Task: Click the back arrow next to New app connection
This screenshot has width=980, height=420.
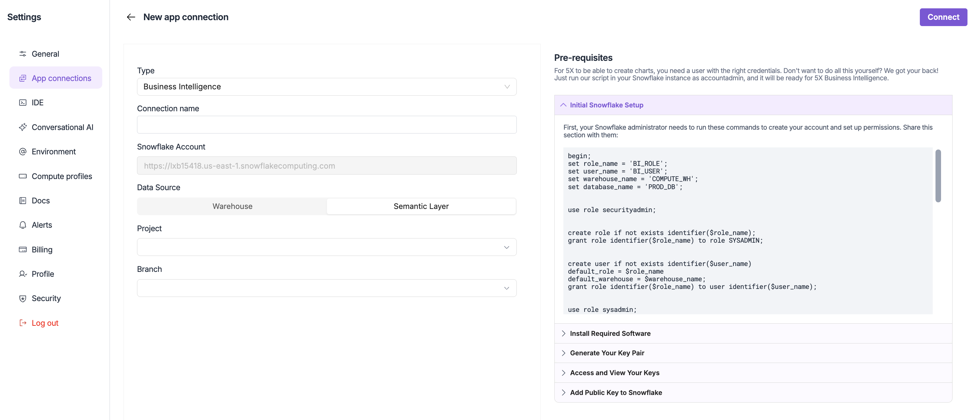Action: click(x=131, y=17)
